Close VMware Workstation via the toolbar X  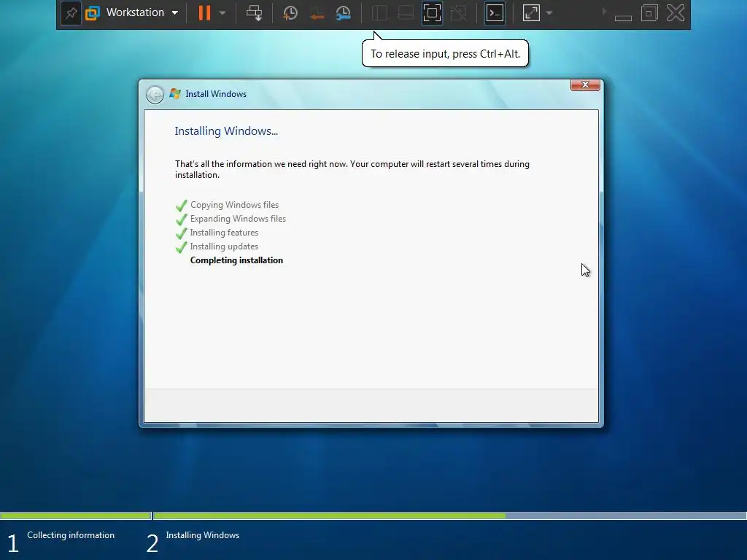[676, 13]
